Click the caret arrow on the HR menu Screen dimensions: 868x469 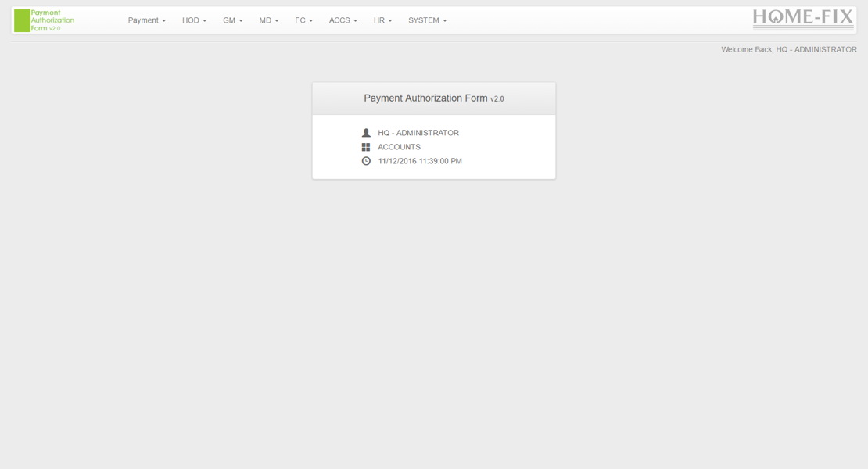point(391,20)
